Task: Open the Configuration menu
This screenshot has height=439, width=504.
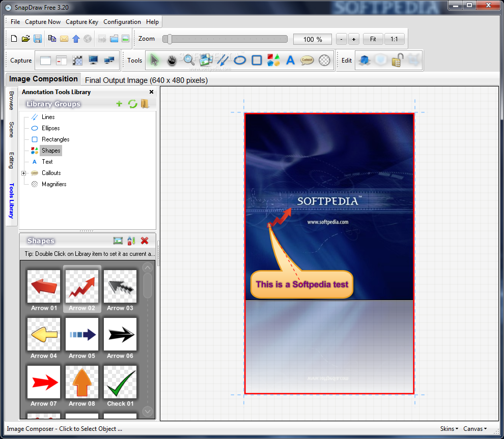Action: point(122,22)
